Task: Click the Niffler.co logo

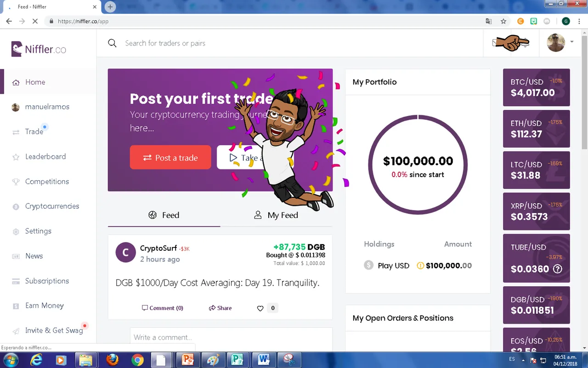Action: 39,49
